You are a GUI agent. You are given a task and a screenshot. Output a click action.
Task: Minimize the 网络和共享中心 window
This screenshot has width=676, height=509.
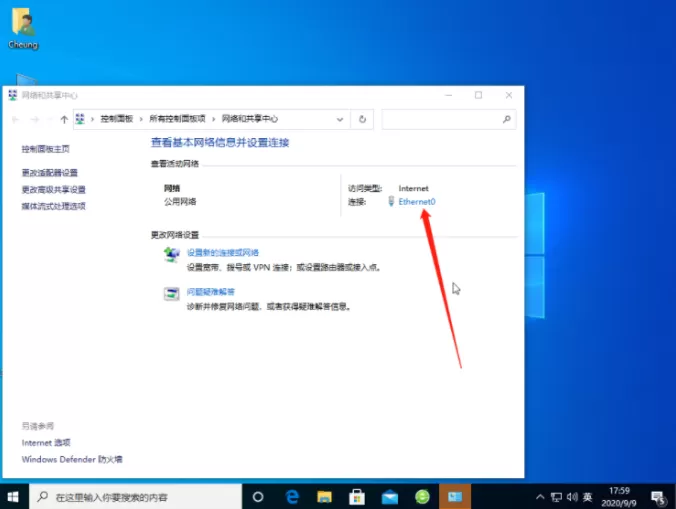[x=448, y=95]
